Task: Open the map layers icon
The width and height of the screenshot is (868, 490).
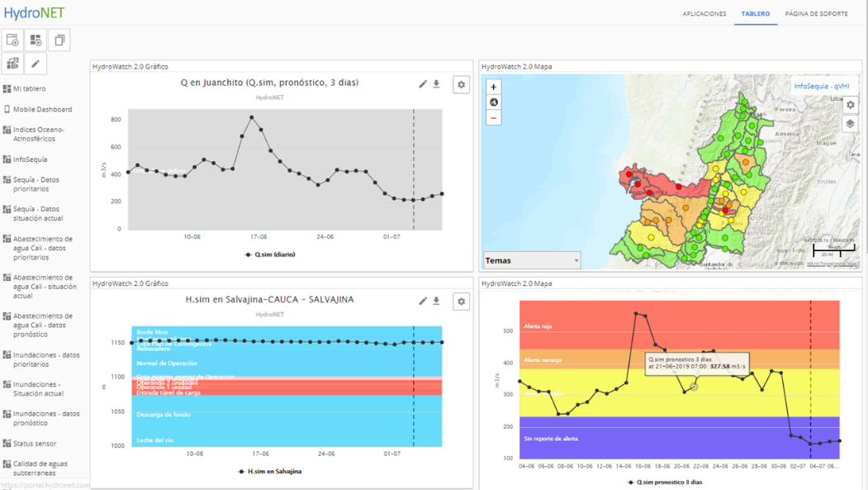Action: click(851, 124)
